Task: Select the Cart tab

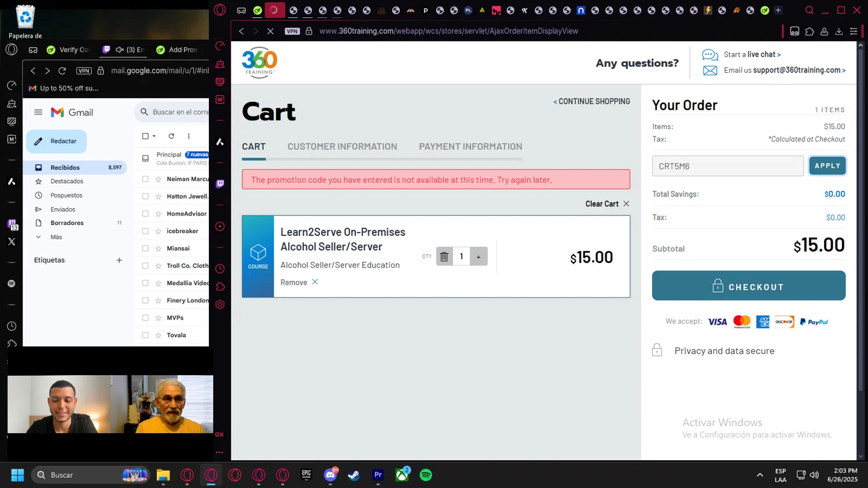Action: point(253,146)
